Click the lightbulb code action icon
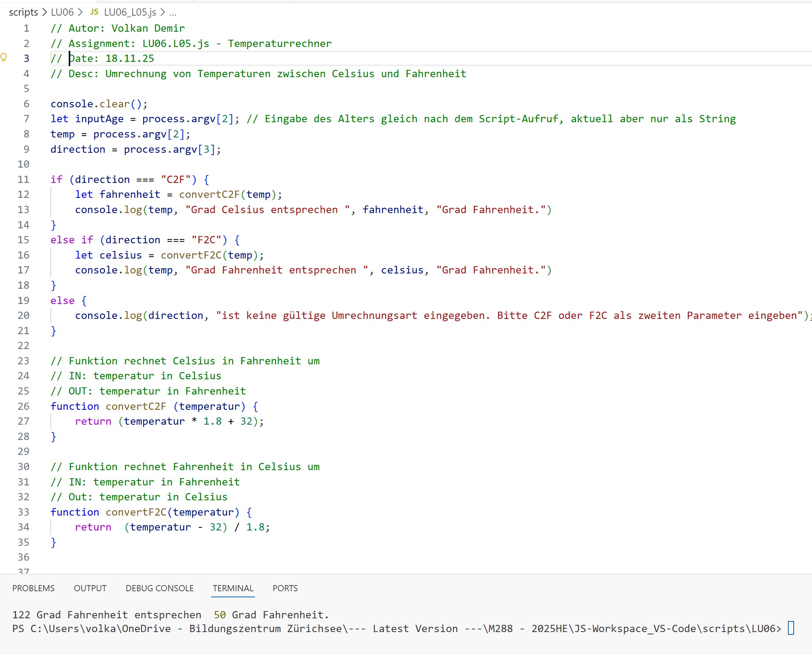812x655 pixels. coord(4,58)
